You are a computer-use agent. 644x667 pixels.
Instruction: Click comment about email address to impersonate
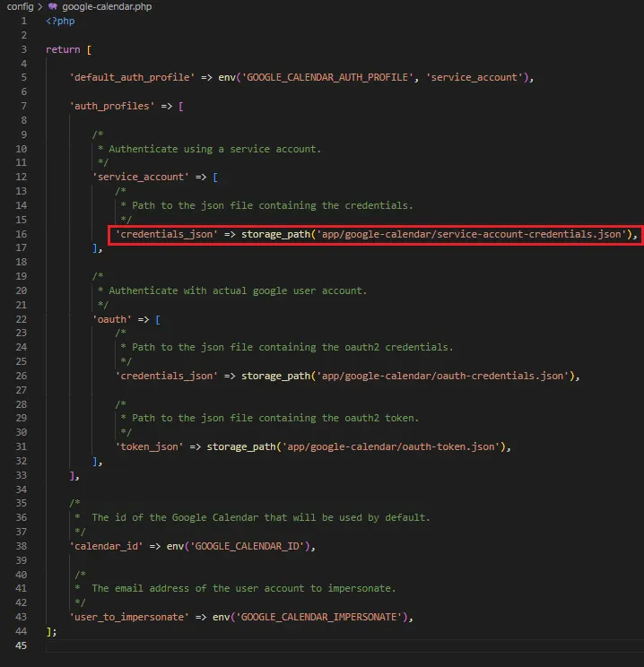click(x=244, y=588)
